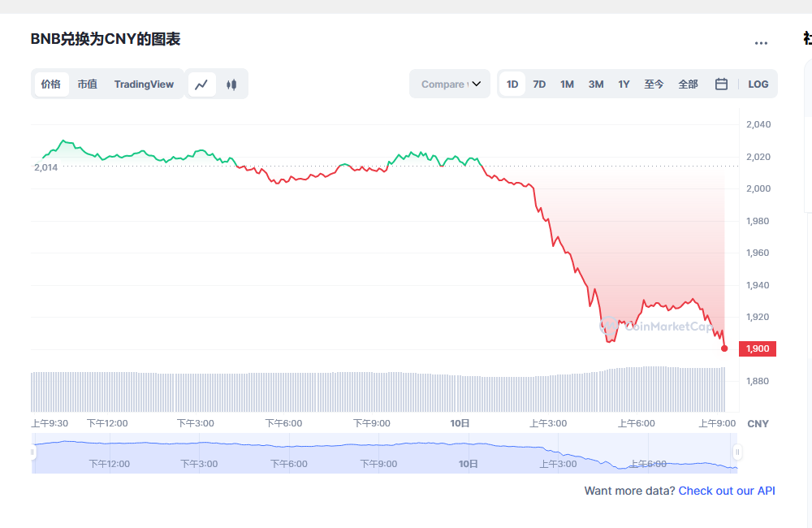Select the 7D time range
This screenshot has width=812, height=528.
tap(539, 84)
